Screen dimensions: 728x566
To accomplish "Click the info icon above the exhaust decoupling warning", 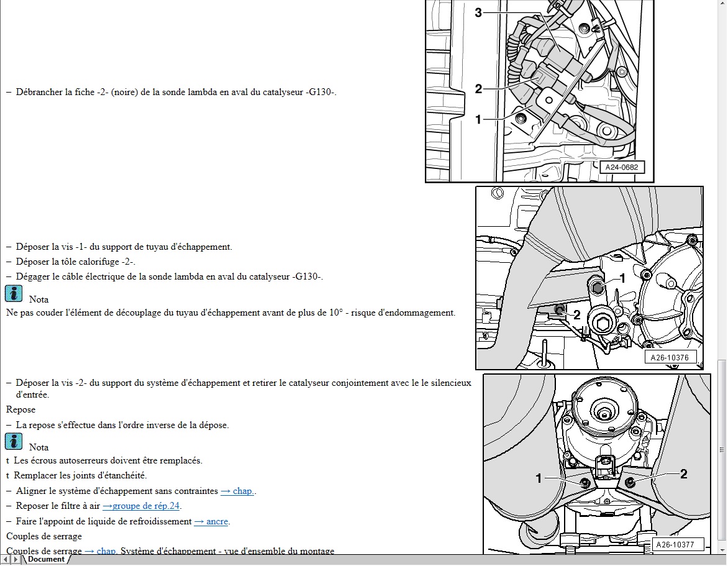I will point(14,294).
